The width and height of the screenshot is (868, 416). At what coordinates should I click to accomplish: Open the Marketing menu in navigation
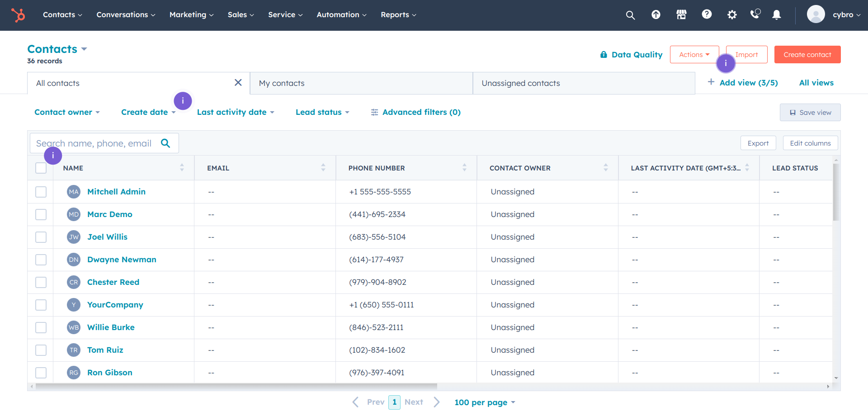(x=191, y=15)
